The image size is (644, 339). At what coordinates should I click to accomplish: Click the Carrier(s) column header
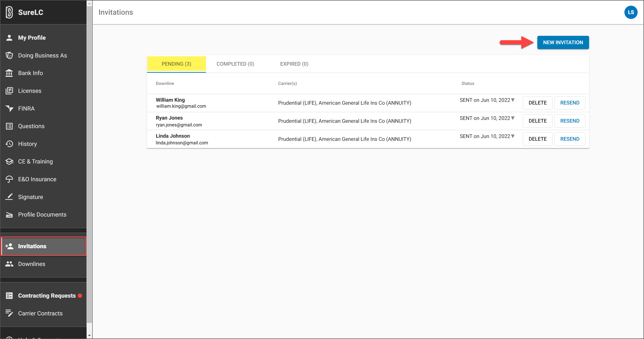288,84
